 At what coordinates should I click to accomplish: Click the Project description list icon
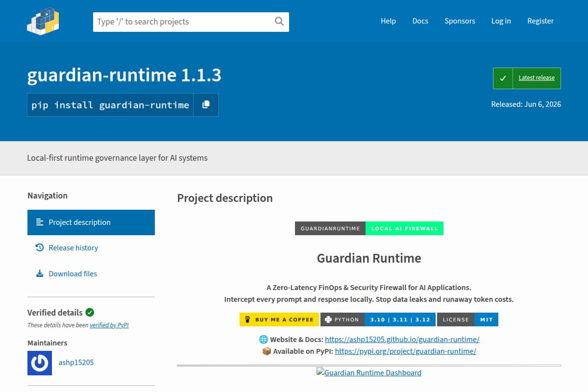click(40, 222)
